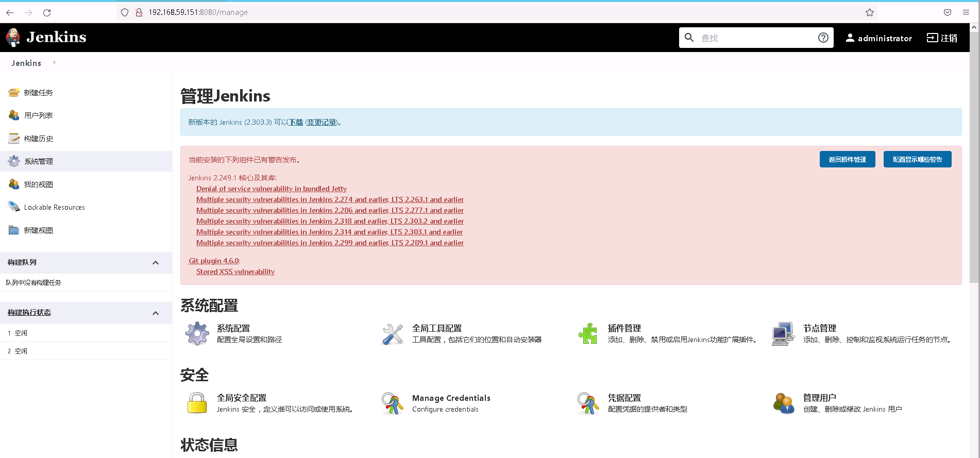Open the 变更记录 changelog link

[x=322, y=122]
